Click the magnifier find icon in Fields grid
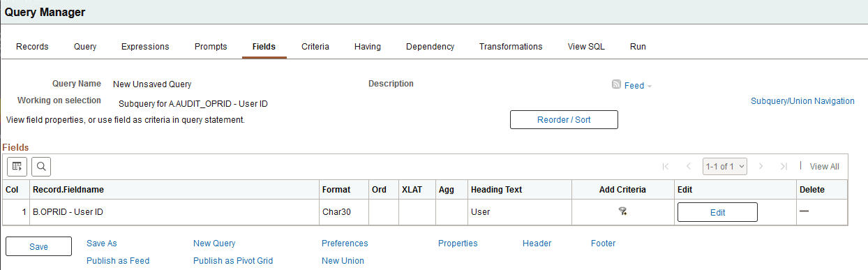This screenshot has width=868, height=270. (x=41, y=166)
